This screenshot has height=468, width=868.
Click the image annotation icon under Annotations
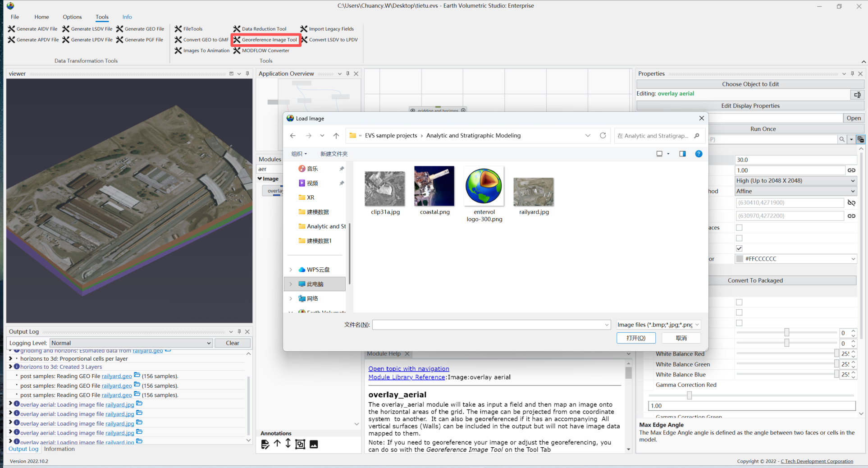(x=314, y=444)
